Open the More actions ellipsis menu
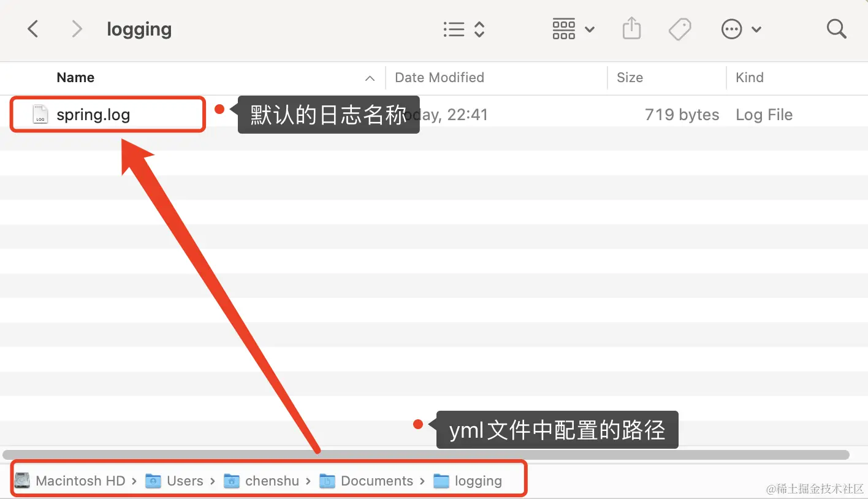This screenshot has height=499, width=868. 741,29
